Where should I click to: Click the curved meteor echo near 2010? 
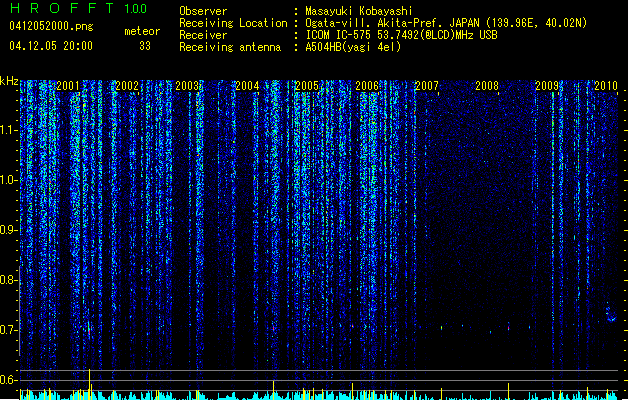pos(610,313)
